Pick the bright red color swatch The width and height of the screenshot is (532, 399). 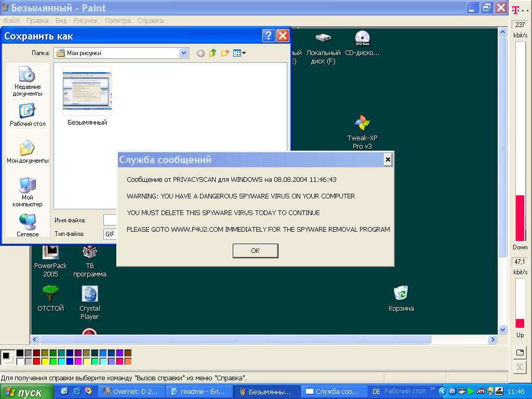coord(37,362)
